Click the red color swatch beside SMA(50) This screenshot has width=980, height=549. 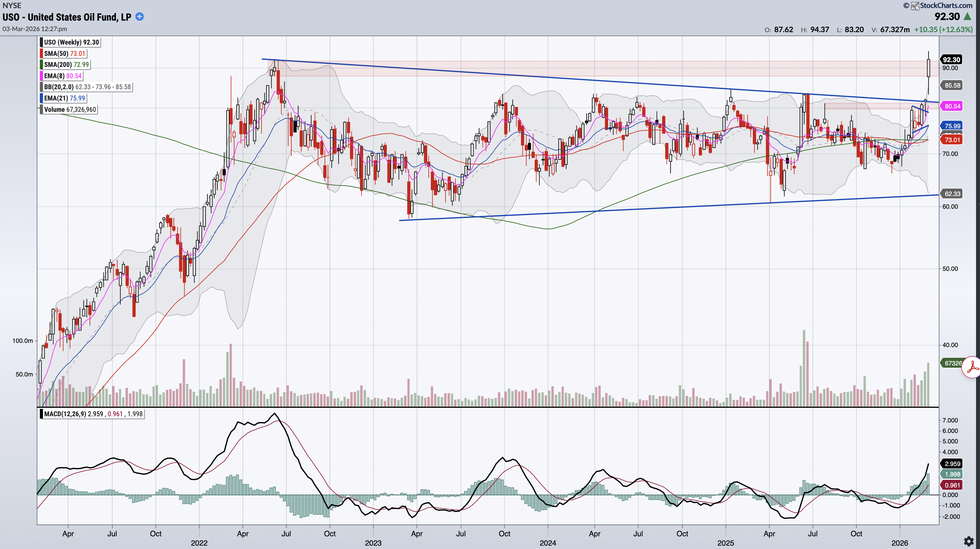(x=41, y=54)
